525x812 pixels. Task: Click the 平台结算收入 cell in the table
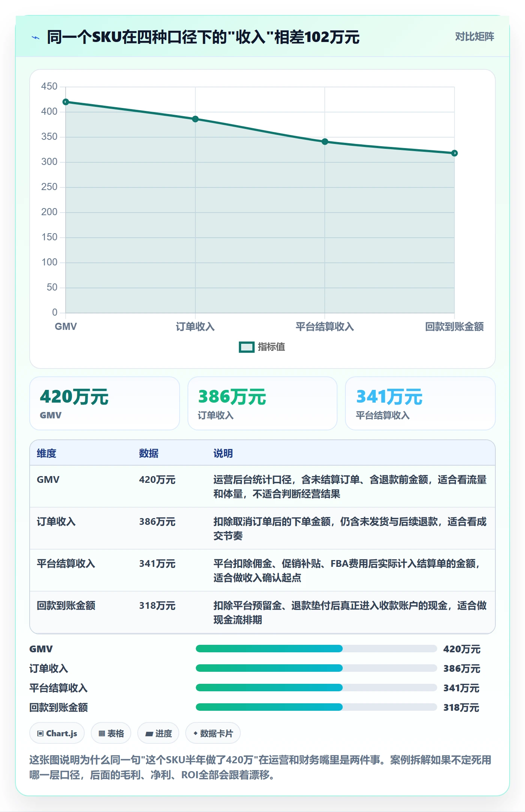click(x=66, y=563)
